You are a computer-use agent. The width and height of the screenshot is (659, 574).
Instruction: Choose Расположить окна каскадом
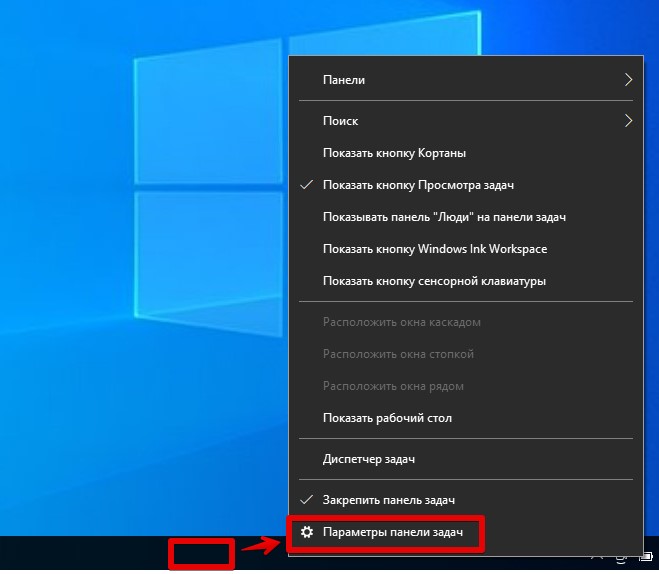tap(466, 322)
